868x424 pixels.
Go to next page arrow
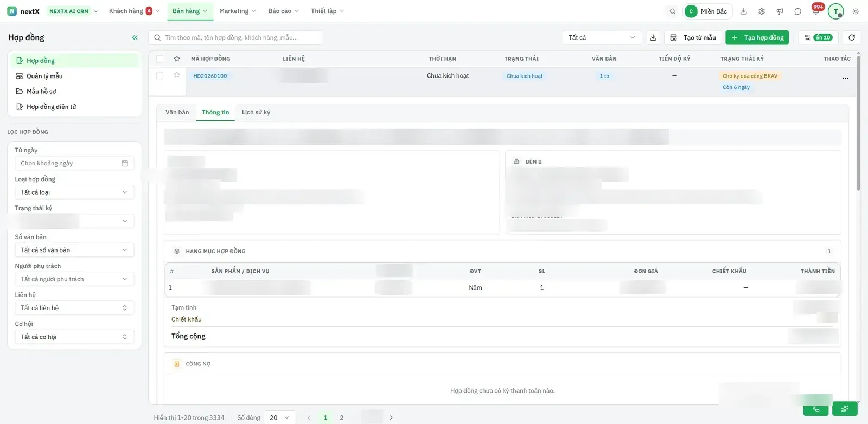(391, 417)
